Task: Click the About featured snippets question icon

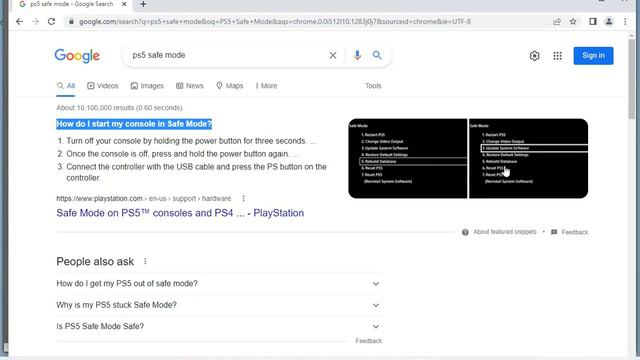Action: coord(465,232)
